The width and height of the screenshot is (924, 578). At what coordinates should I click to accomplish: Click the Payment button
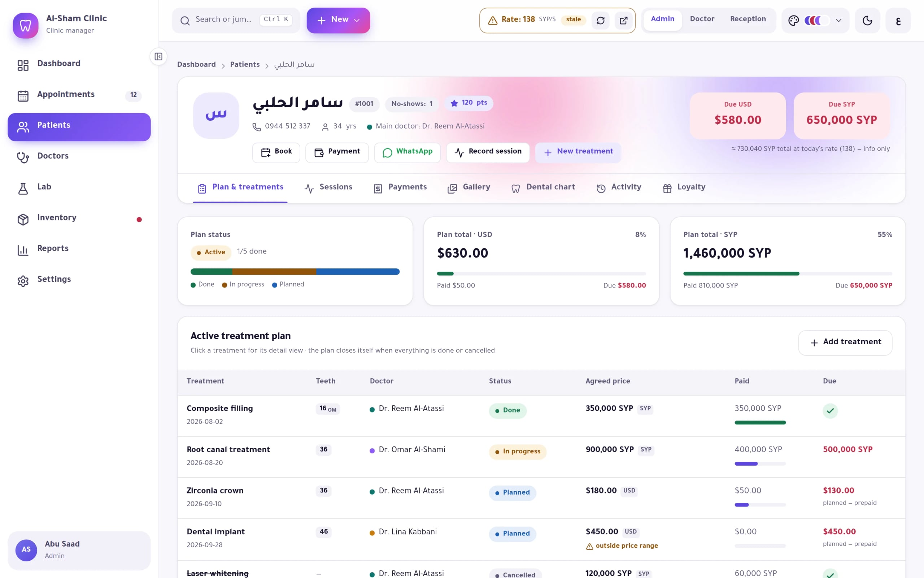pos(337,152)
